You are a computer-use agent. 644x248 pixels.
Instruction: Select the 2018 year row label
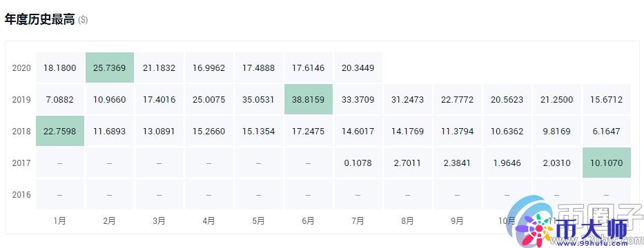(x=21, y=131)
